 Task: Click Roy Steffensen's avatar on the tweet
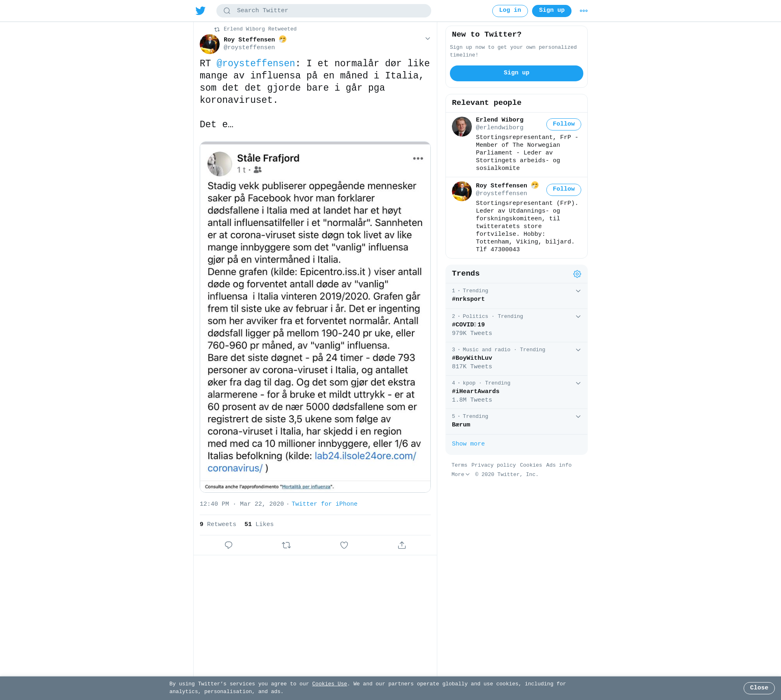pos(209,44)
